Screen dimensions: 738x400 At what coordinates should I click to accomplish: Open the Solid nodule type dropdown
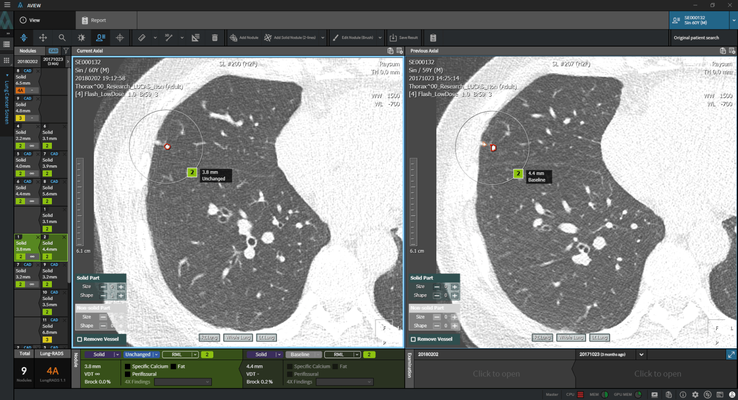pos(102,354)
